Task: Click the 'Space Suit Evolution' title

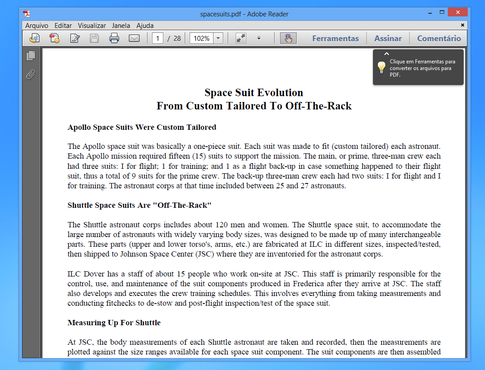Action: click(254, 92)
